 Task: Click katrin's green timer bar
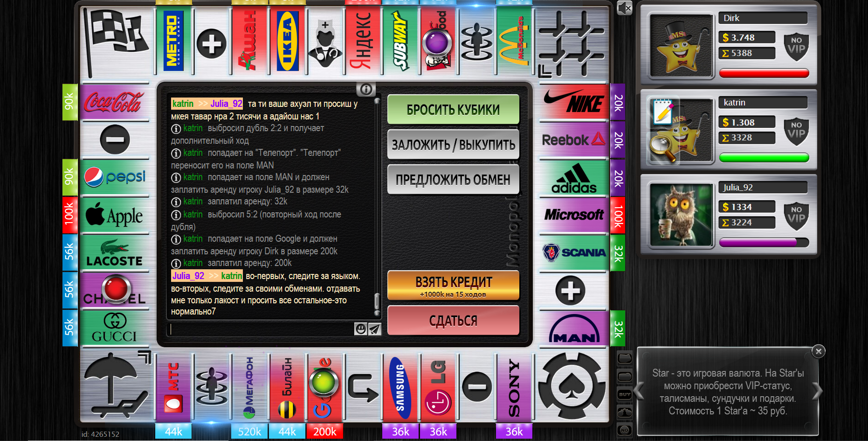click(764, 158)
